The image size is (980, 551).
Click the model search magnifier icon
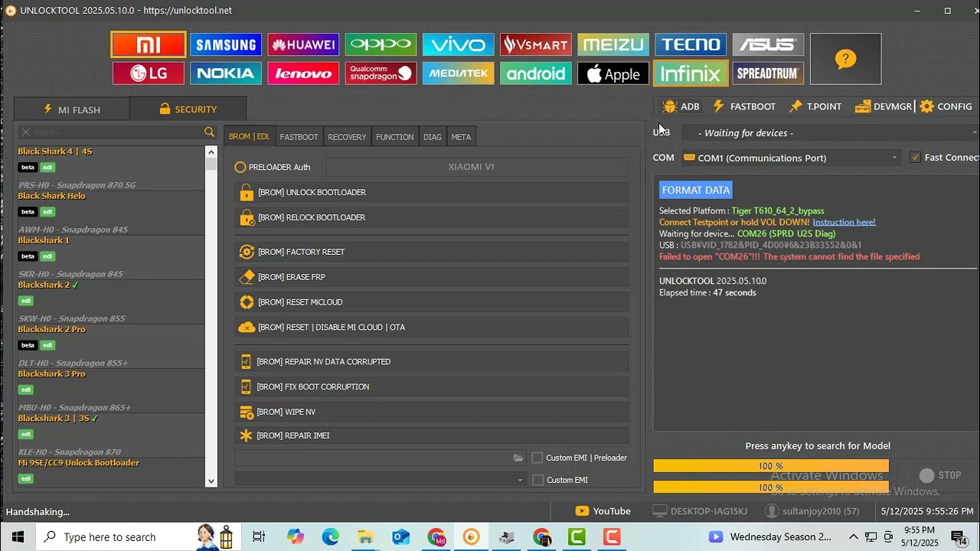pyautogui.click(x=210, y=132)
